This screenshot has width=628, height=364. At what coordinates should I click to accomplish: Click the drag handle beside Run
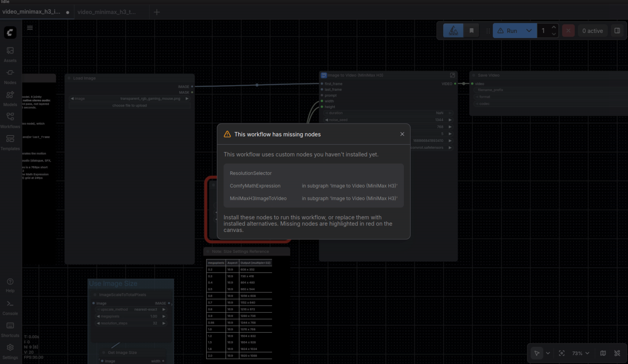pyautogui.click(x=488, y=31)
